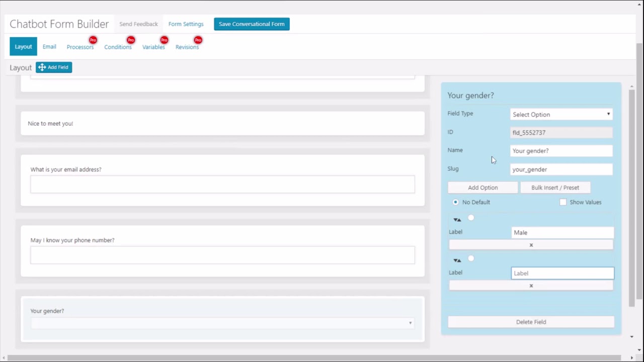Viewport: 644px width, 362px height.
Task: Open the Field Type dropdown
Action: coord(561,114)
